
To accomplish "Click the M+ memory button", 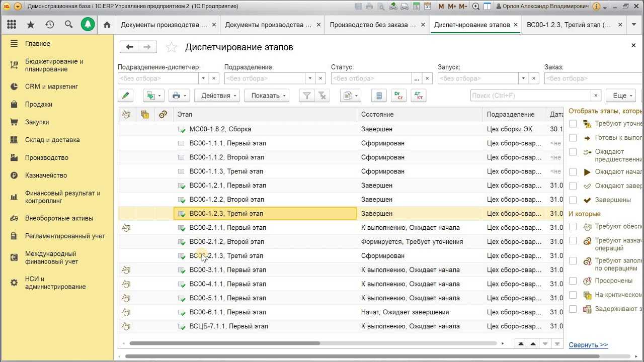I will (451, 7).
